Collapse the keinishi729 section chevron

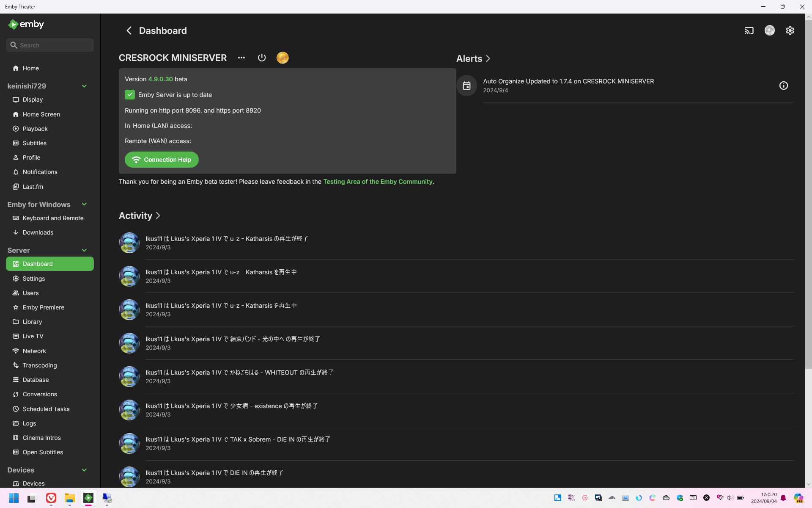coord(84,86)
